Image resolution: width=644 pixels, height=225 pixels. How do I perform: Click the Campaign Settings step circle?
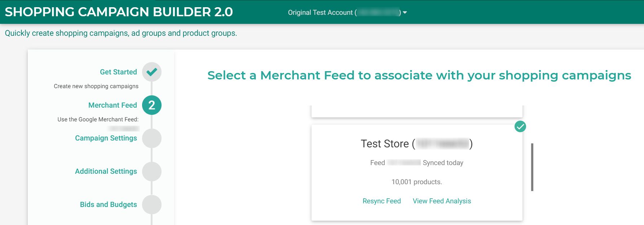[x=152, y=138]
